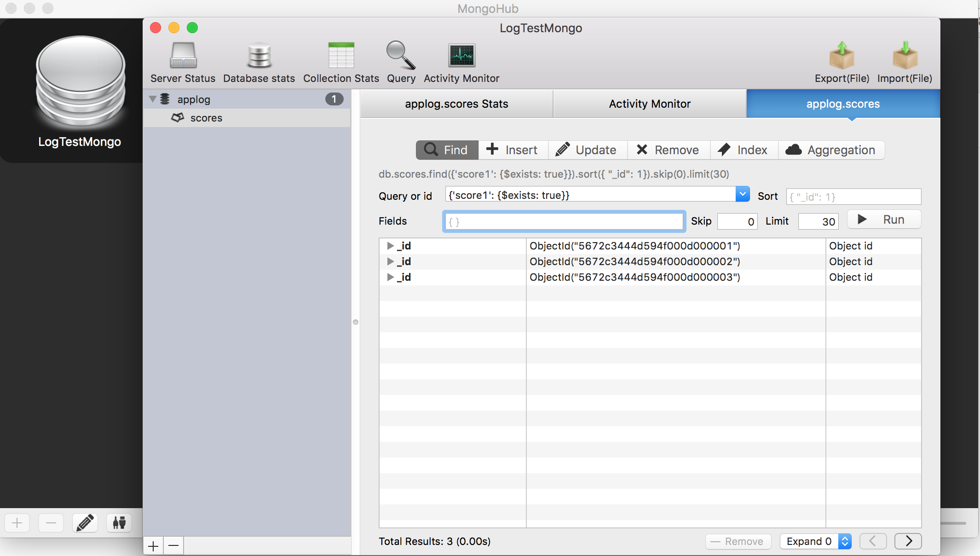
Task: Click the pencil edit connection icon
Action: click(85, 523)
